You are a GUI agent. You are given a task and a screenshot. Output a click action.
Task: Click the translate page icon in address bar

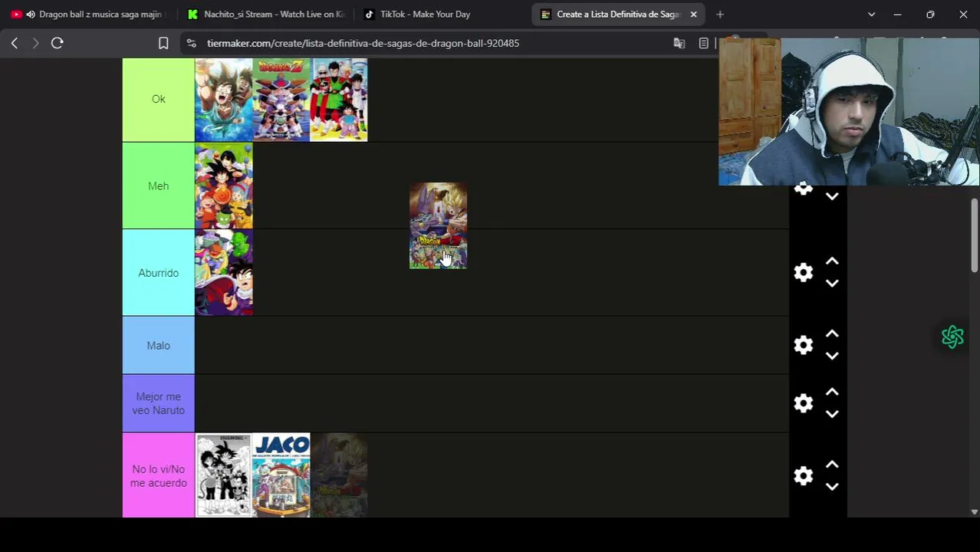click(679, 44)
